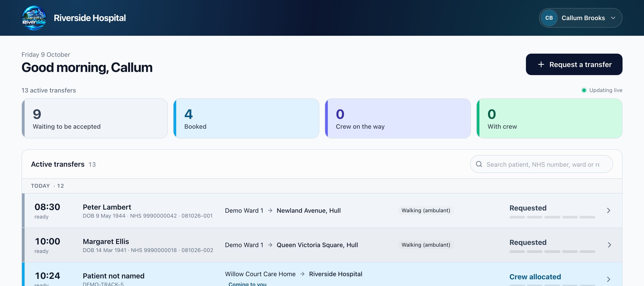Click the plus icon on Request a transfer
The image size is (644, 286).
(x=541, y=64)
